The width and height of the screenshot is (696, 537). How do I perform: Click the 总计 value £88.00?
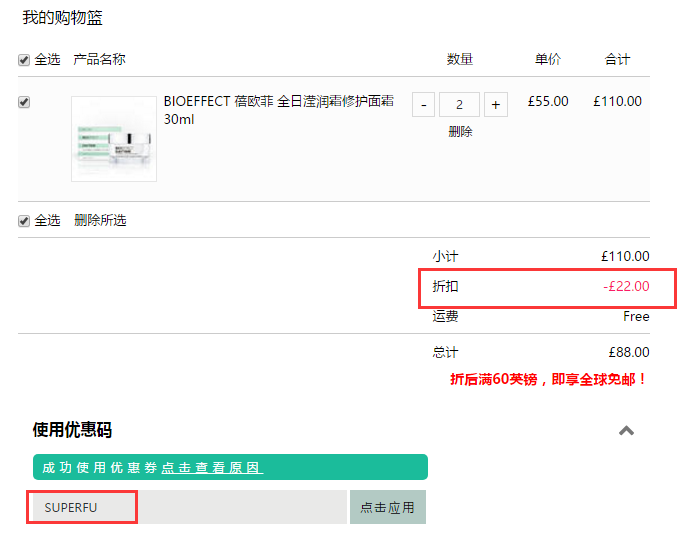click(629, 352)
